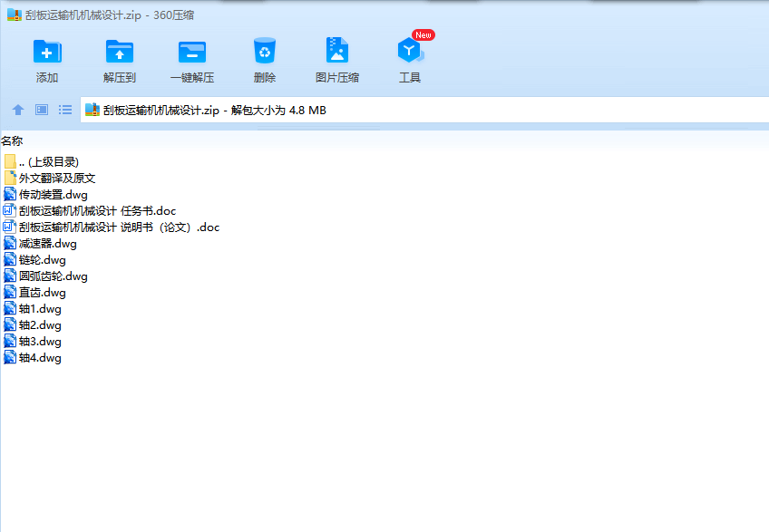The image size is (769, 532).
Task: Click the 添加 (Add) toolbar icon
Action: point(47,51)
